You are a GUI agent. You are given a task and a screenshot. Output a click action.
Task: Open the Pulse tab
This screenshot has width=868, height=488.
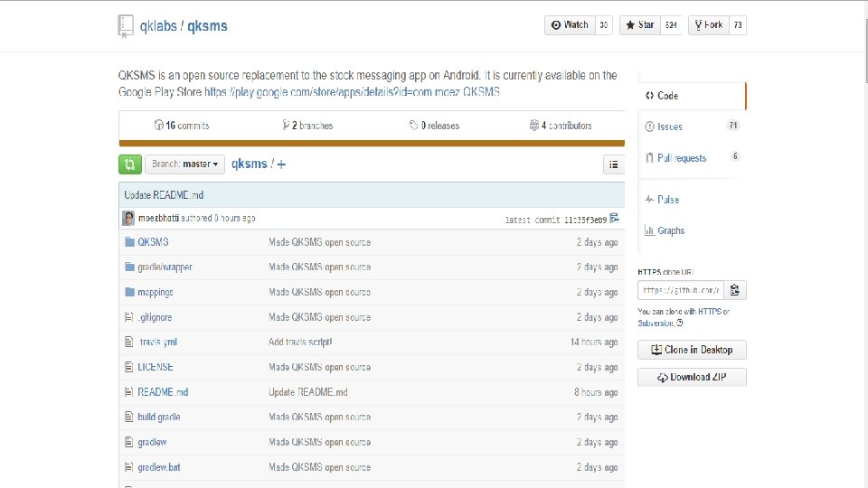pos(692,200)
